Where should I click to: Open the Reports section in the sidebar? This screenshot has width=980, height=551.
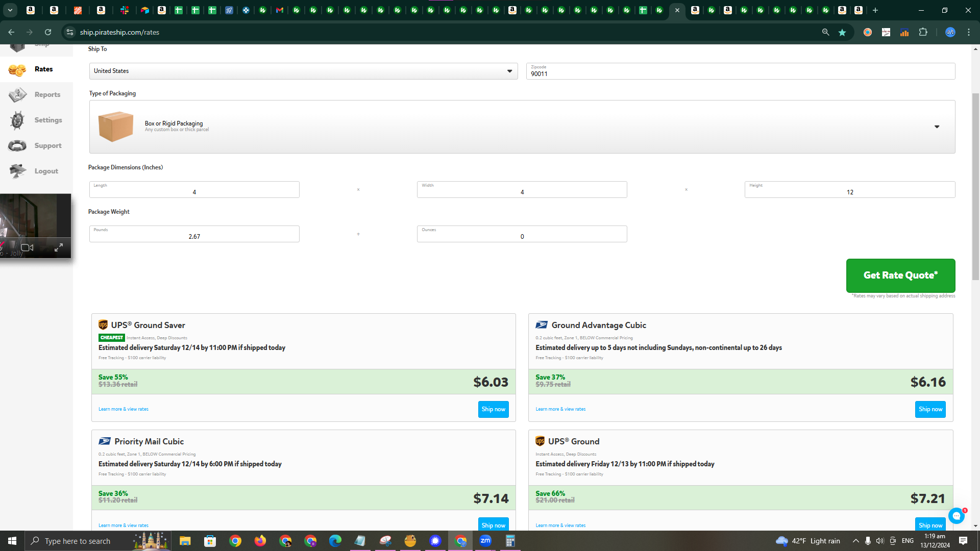(x=36, y=95)
